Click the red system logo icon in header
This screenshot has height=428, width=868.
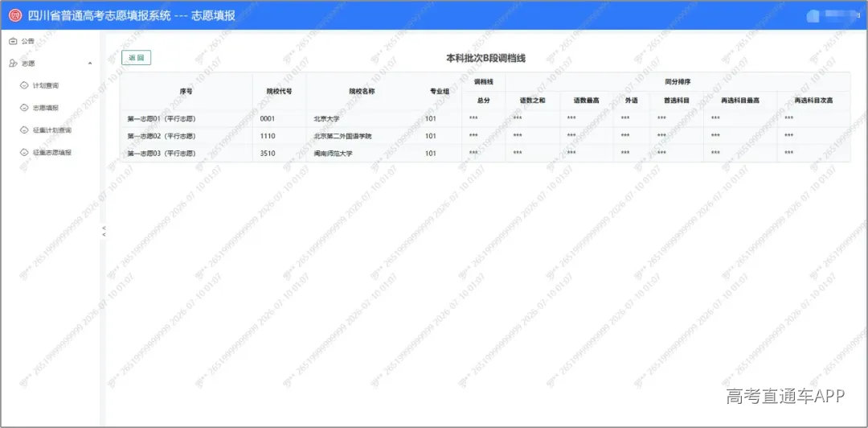(15, 15)
